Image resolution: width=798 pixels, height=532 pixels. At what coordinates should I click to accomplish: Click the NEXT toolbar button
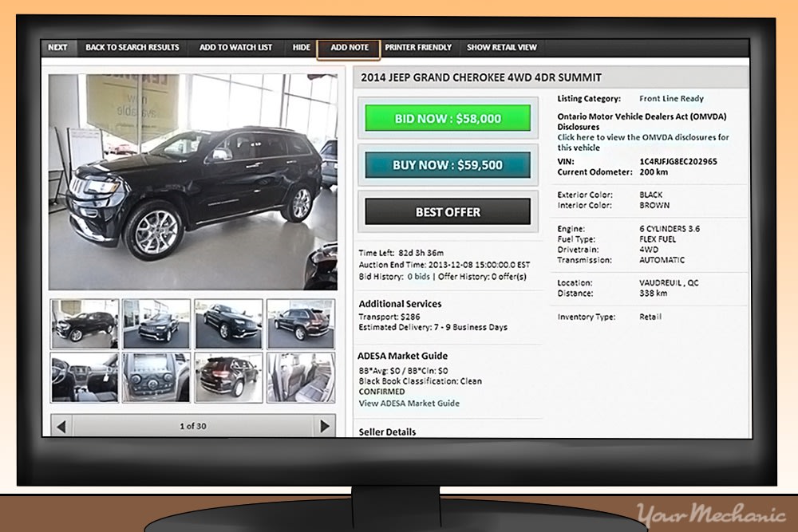(57, 47)
